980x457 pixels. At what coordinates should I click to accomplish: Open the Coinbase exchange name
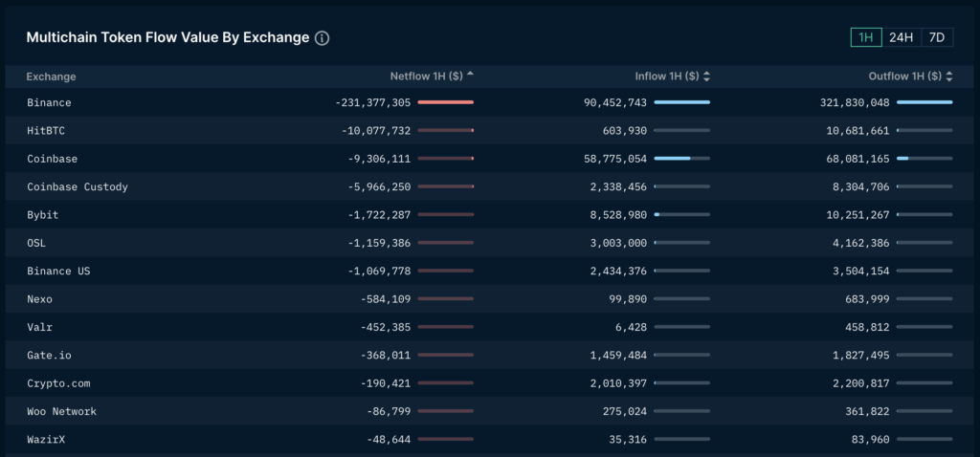point(53,159)
